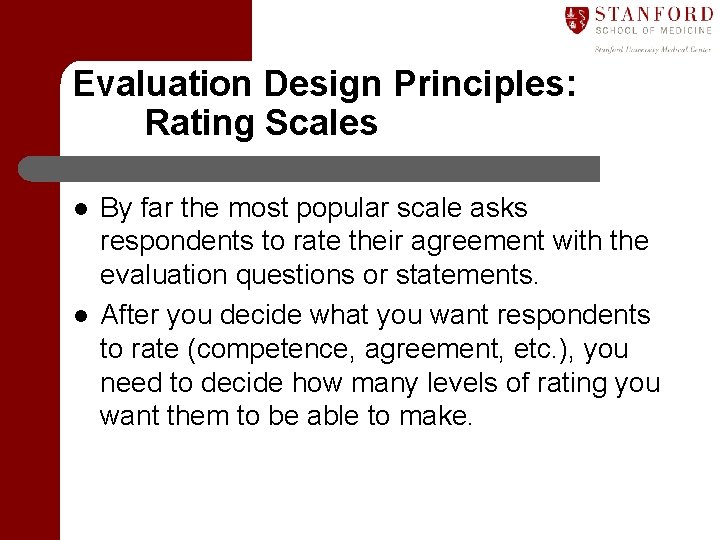Click the 'evaluation questions or statements.' line
720x540 pixels.
pos(319,276)
